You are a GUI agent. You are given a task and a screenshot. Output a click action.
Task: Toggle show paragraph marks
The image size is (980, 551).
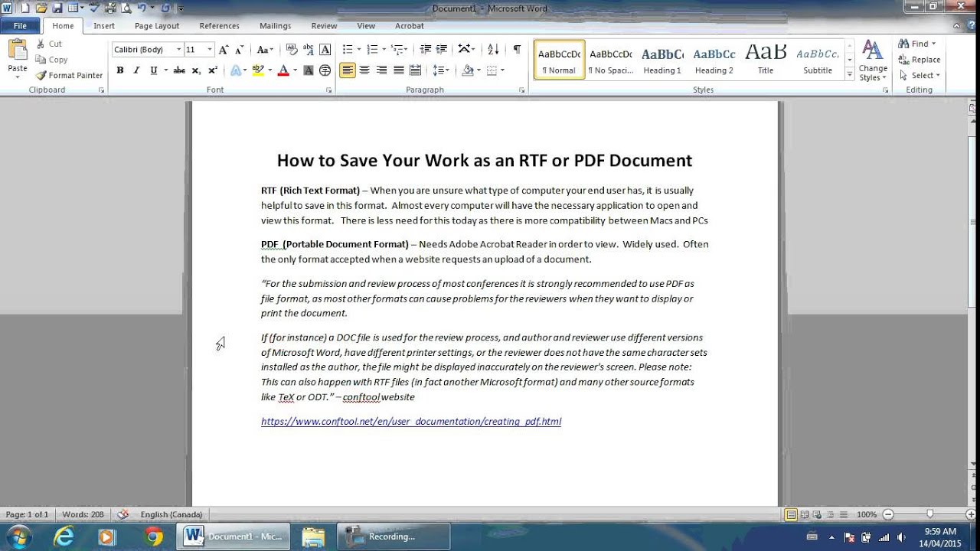tap(517, 50)
